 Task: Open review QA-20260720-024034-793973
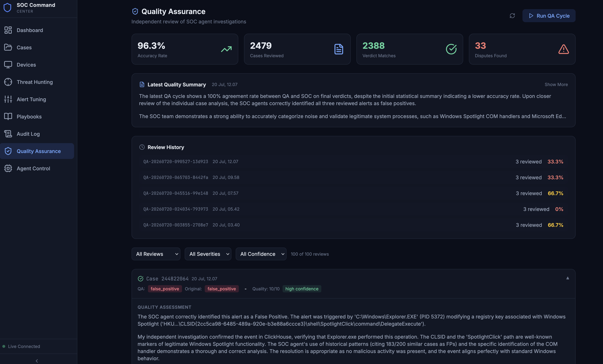353,209
